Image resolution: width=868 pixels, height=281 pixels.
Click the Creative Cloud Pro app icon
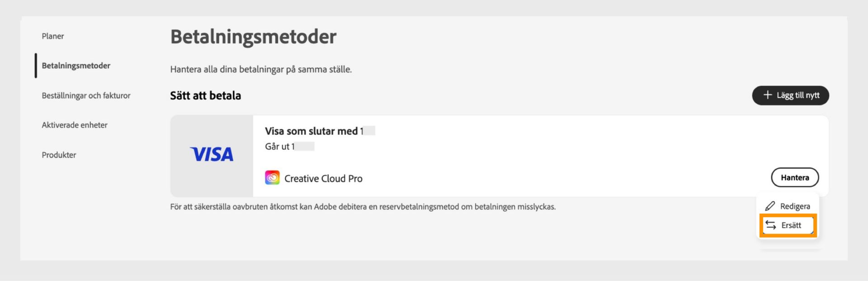(x=272, y=178)
